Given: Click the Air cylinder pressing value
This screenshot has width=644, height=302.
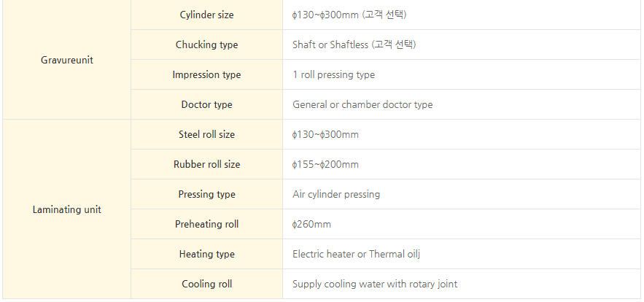Looking at the screenshot, I should (x=336, y=194).
